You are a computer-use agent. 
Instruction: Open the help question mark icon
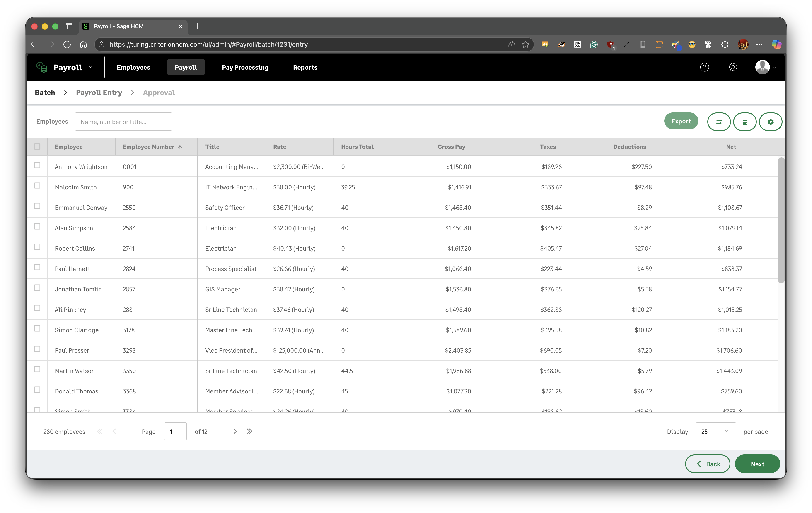pos(704,68)
